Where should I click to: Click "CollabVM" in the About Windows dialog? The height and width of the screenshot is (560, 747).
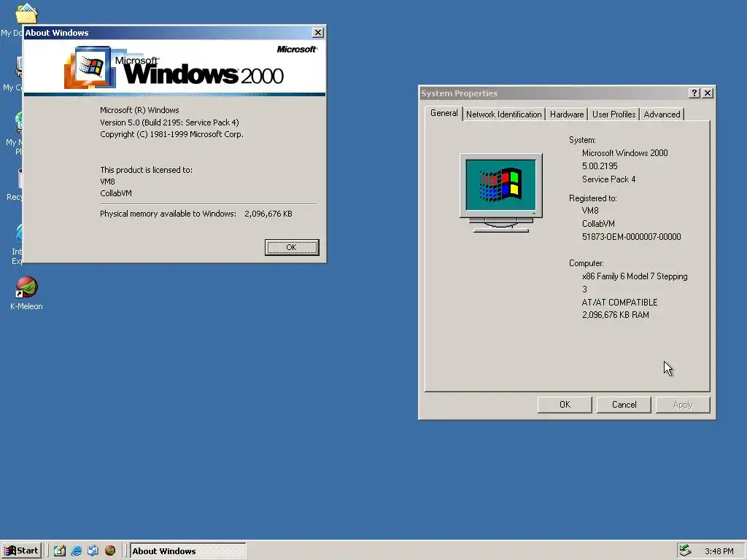116,193
